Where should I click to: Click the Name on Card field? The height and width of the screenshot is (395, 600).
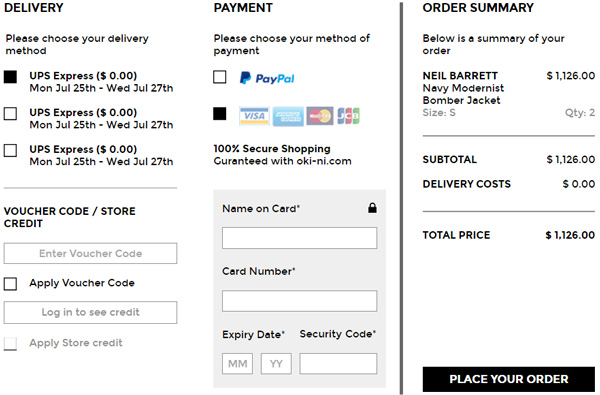coord(299,238)
